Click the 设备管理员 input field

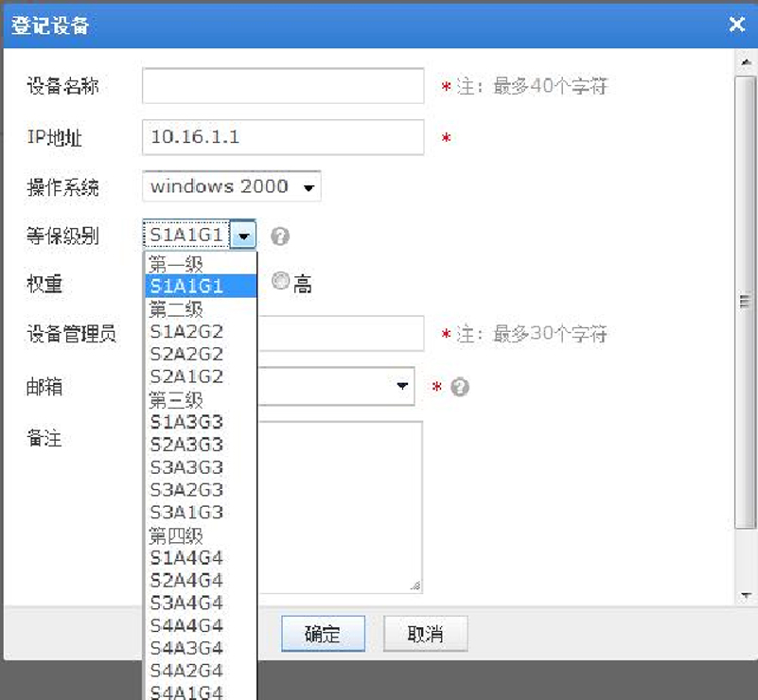pos(341,333)
